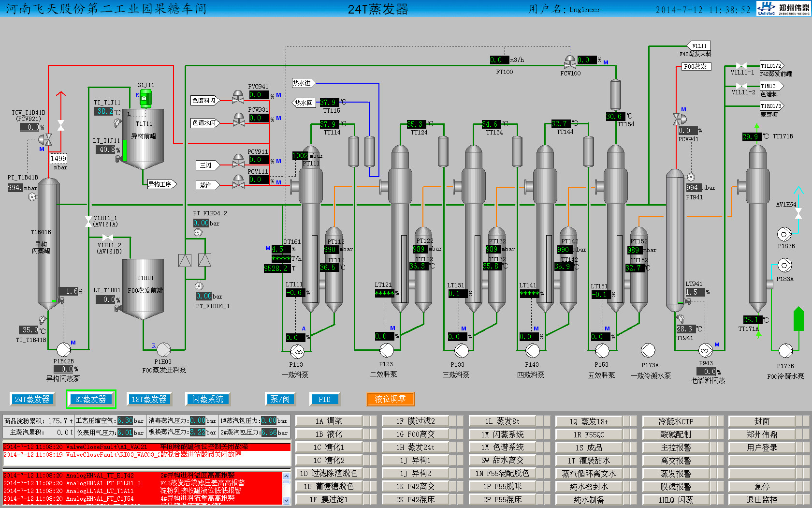Click the alarm list scroll-up arrow
The width and height of the screenshot is (812, 508).
pyautogui.click(x=286, y=476)
